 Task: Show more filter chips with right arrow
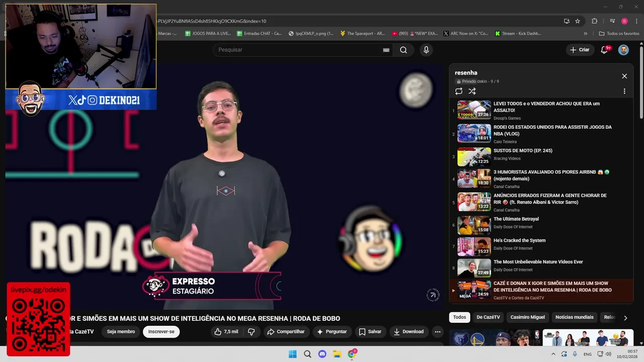point(625,318)
